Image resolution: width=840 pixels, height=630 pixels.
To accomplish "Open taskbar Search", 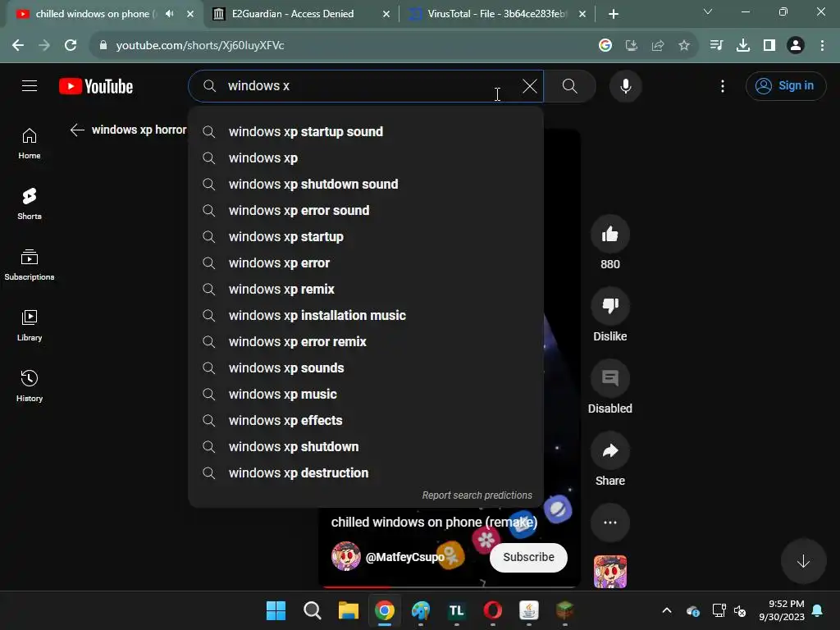I will 313,610.
